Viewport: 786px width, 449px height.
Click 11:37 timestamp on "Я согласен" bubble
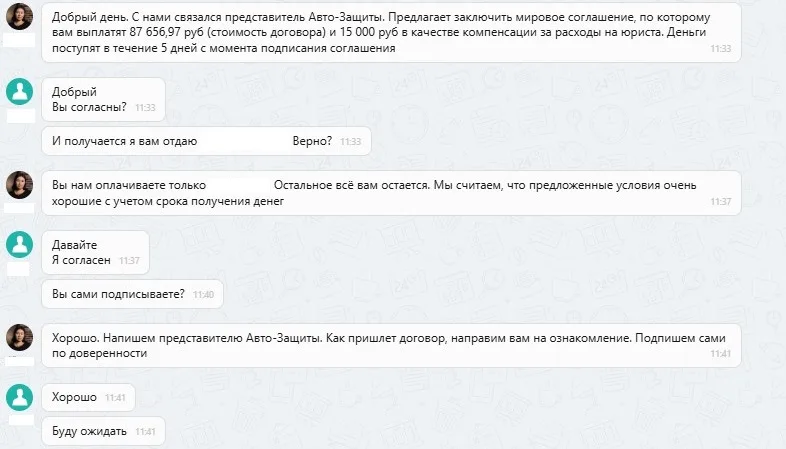coord(128,260)
